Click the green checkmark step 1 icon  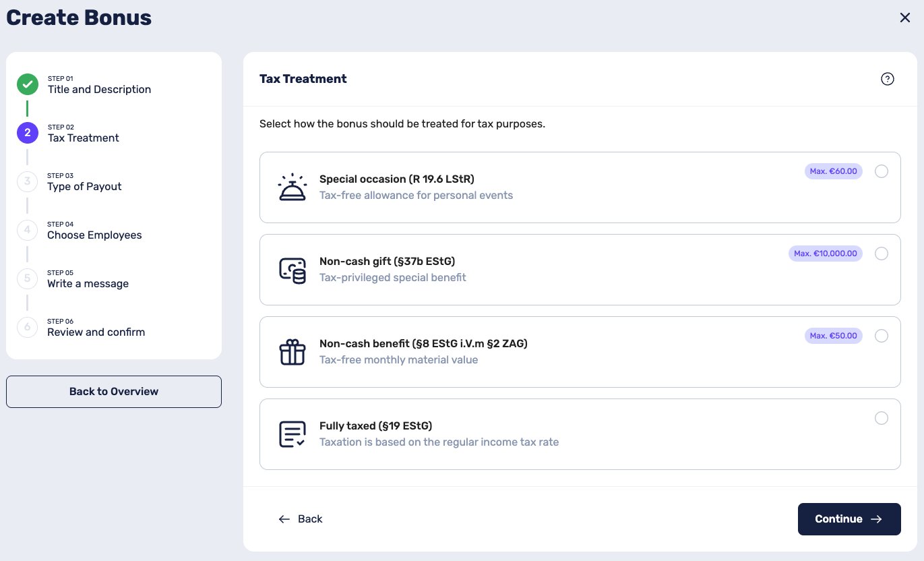28,84
